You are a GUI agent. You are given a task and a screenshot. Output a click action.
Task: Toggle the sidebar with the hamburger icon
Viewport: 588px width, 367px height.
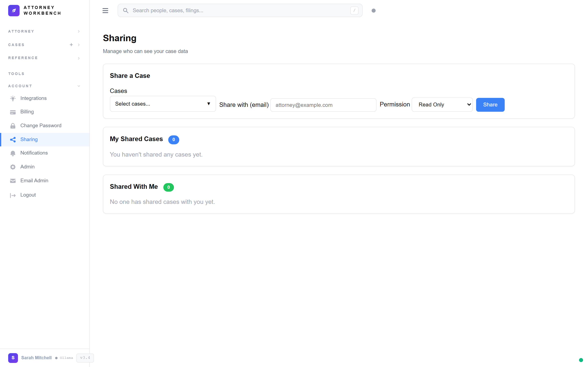pos(105,10)
